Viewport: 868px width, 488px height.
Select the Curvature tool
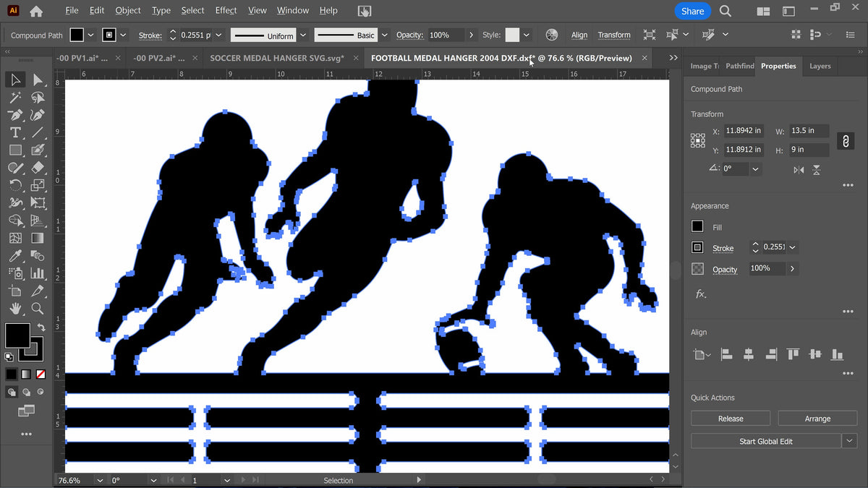pos(38,115)
